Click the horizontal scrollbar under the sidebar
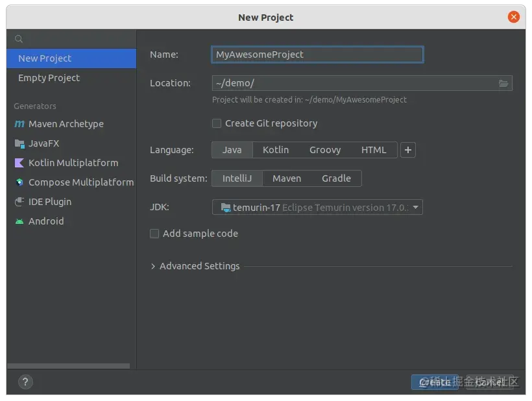 pos(68,366)
